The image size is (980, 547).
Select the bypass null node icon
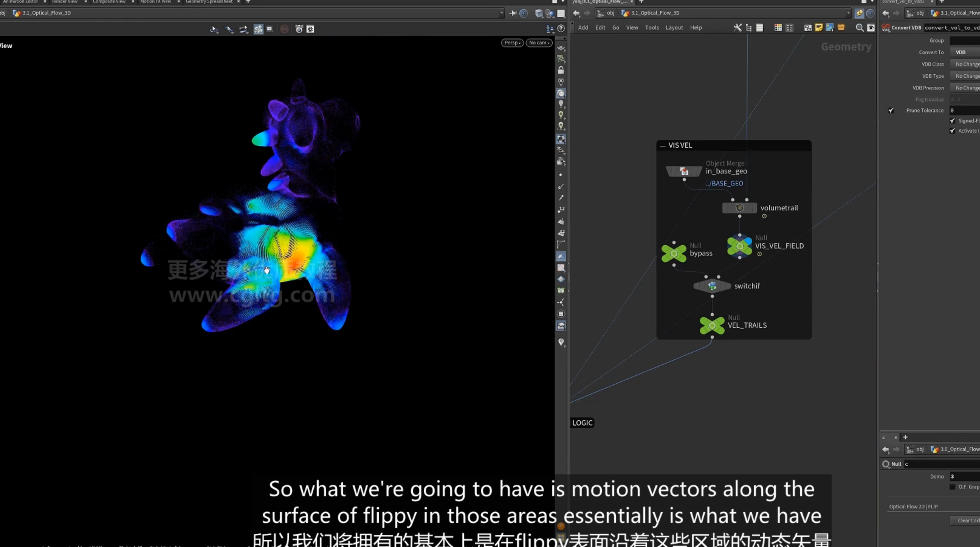pos(674,254)
